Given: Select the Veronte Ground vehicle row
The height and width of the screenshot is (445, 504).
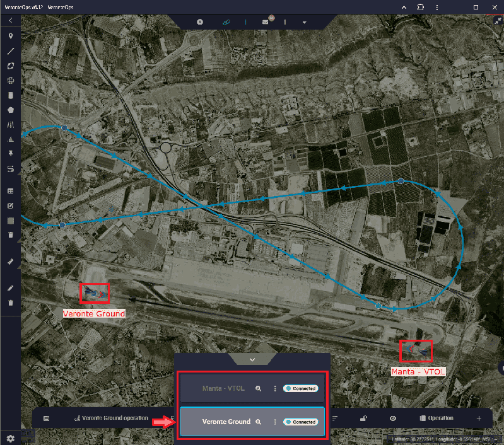Looking at the screenshot, I should pyautogui.click(x=252, y=422).
